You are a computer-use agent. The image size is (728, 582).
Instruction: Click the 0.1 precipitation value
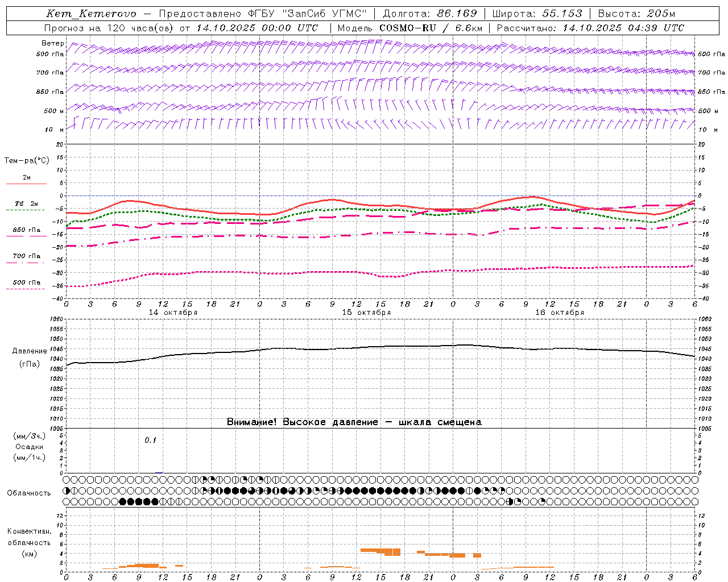tap(150, 440)
